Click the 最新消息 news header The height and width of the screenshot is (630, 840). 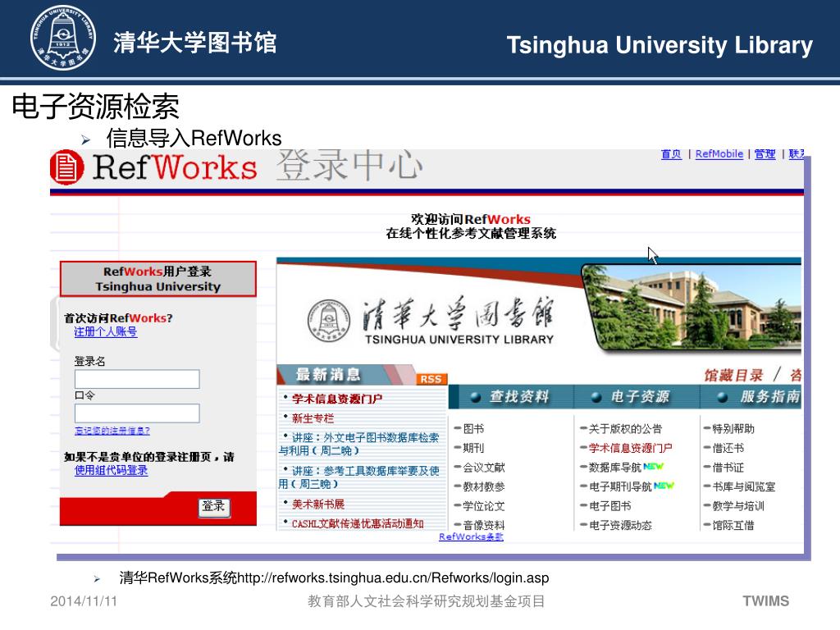(328, 374)
